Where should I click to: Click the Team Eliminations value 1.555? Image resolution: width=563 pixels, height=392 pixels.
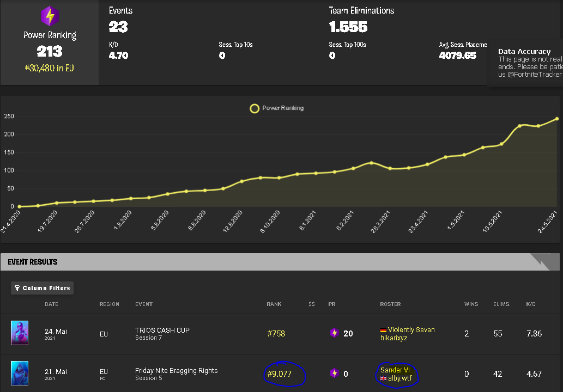[348, 27]
